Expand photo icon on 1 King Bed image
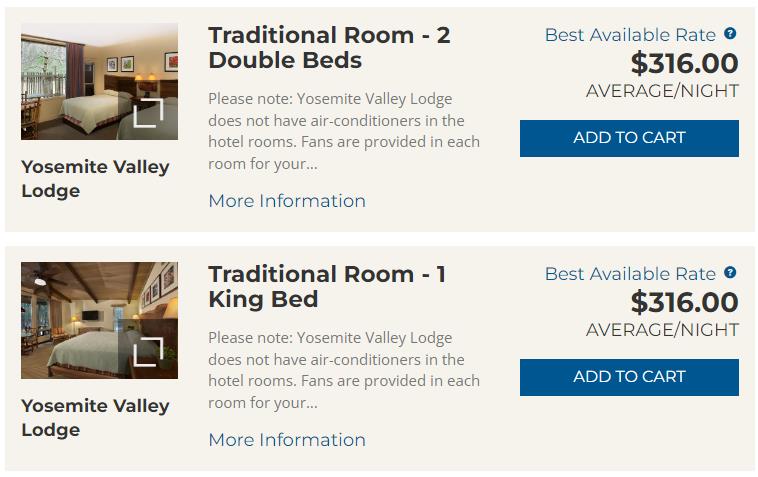Viewport: 758px width, 477px height. [148, 352]
